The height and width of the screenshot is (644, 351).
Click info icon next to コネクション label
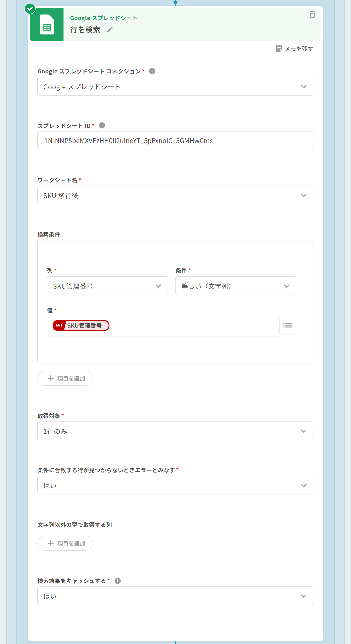[x=152, y=71]
